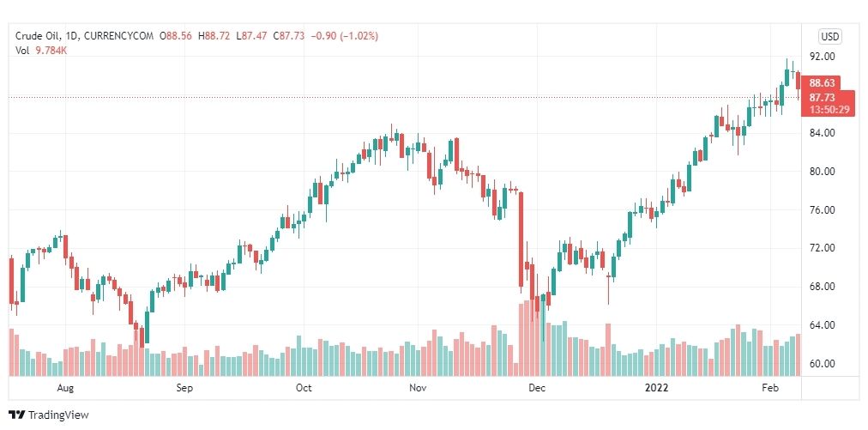Screen dimensions: 868x430
Task: Click the TradingView logo icon
Action: coord(16,415)
